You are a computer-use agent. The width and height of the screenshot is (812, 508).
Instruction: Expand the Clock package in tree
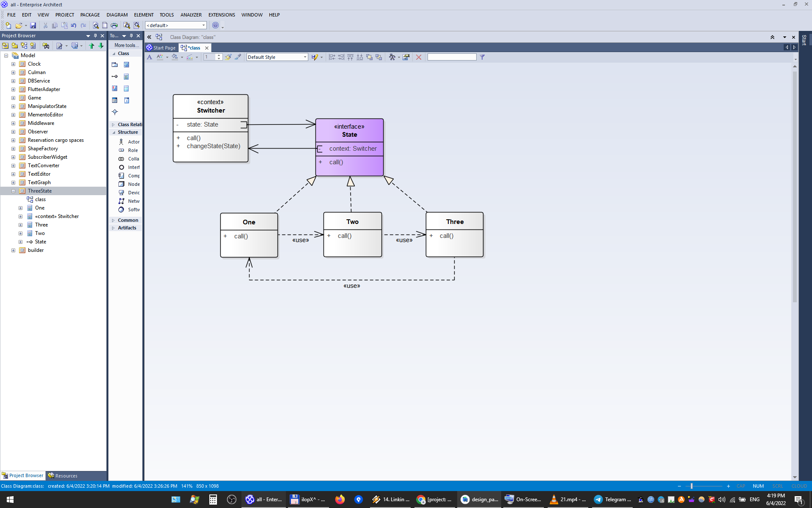(x=13, y=64)
